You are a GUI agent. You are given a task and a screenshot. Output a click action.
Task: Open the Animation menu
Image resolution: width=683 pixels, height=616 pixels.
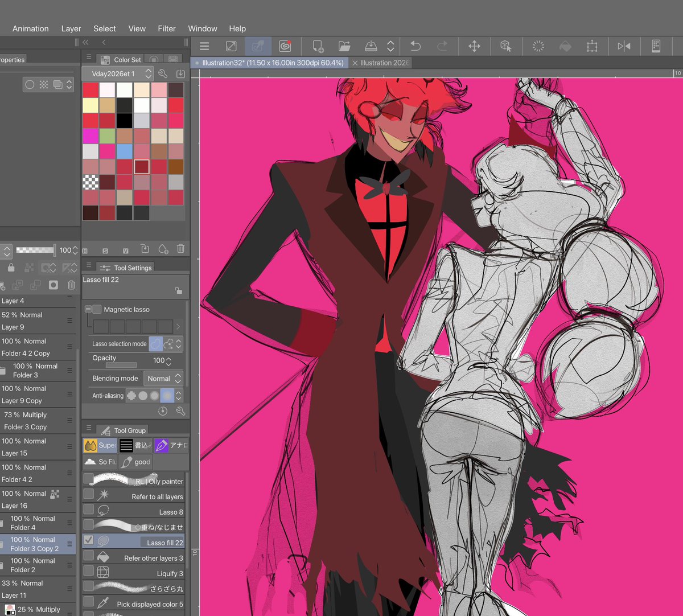[31, 28]
